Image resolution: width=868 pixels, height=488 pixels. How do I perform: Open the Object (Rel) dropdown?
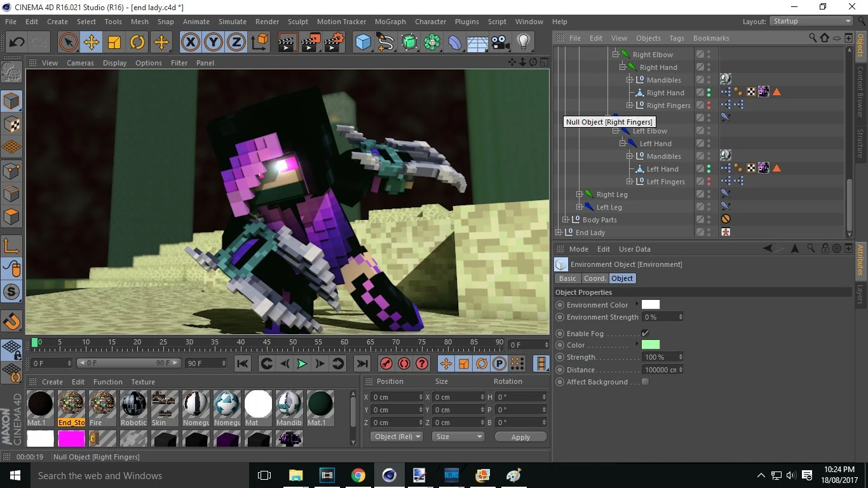tap(398, 437)
